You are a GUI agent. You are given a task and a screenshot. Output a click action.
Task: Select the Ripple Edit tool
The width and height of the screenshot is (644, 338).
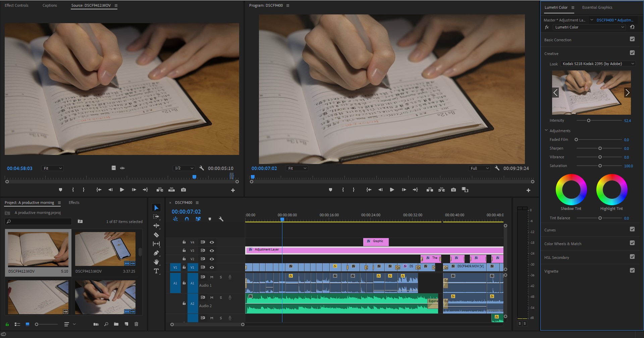click(x=156, y=226)
